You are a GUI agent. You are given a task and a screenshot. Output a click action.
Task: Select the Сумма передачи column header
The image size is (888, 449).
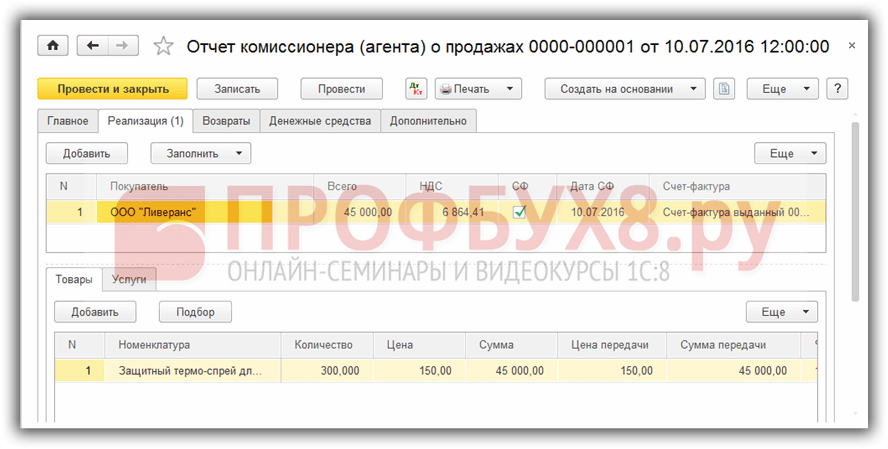(x=733, y=345)
